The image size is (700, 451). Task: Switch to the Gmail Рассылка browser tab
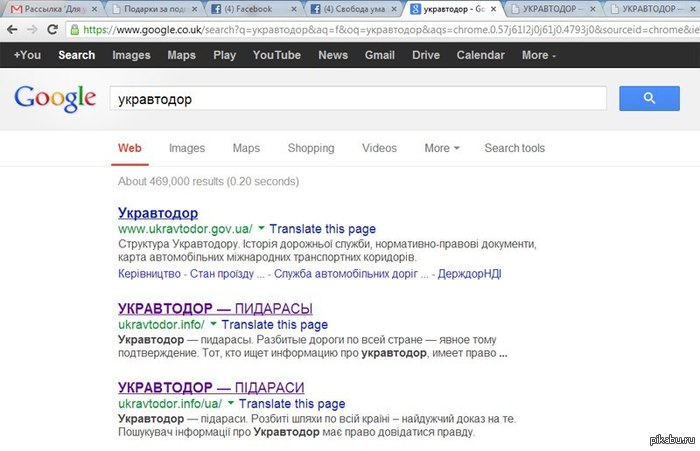click(50, 9)
